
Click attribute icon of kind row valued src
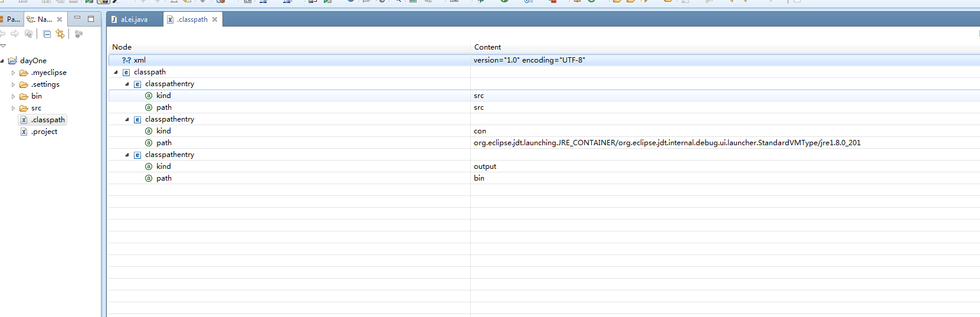point(149,96)
